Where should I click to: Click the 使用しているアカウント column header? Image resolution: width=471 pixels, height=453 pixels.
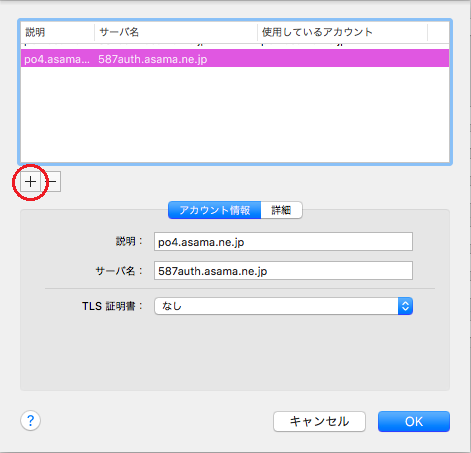[x=342, y=32]
